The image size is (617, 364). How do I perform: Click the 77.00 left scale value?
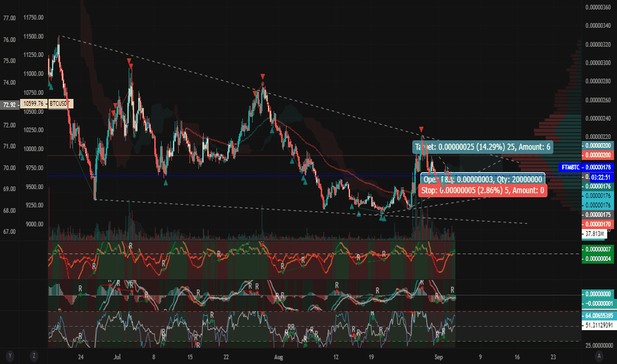click(x=9, y=18)
